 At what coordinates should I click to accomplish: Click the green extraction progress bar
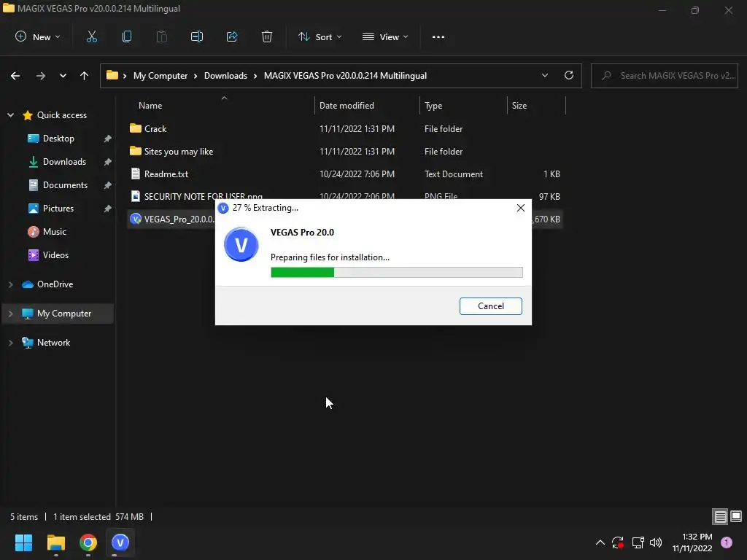point(396,272)
